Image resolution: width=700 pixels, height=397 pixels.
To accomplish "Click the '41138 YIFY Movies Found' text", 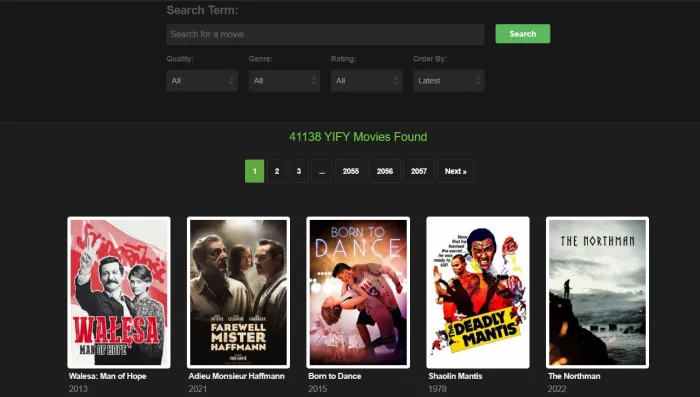I will click(x=358, y=137).
